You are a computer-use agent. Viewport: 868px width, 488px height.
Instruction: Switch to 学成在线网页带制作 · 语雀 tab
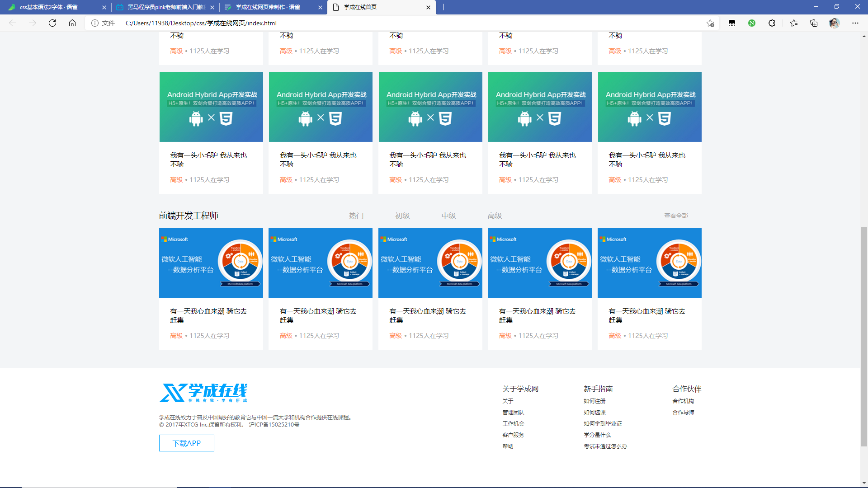click(x=273, y=7)
